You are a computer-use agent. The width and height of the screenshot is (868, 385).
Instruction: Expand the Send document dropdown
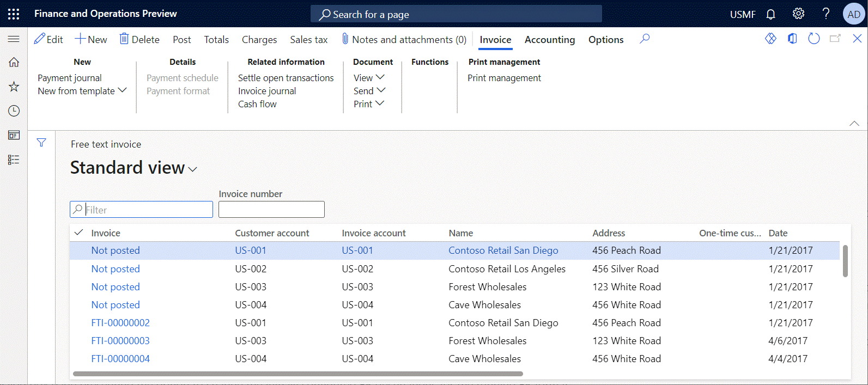[x=369, y=91]
